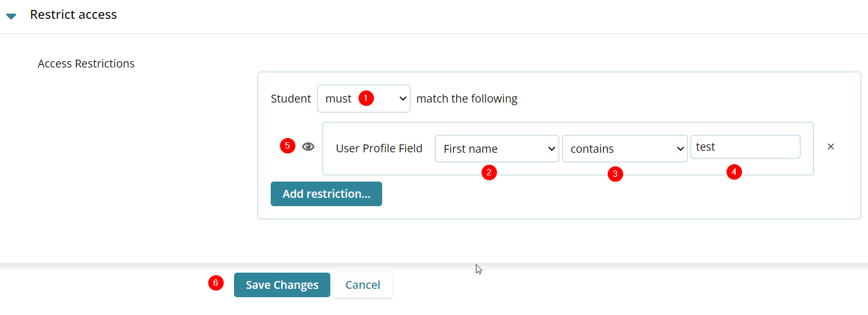This screenshot has height=315, width=868.
Task: Click red marker number 5 beside eye
Action: coord(287,145)
